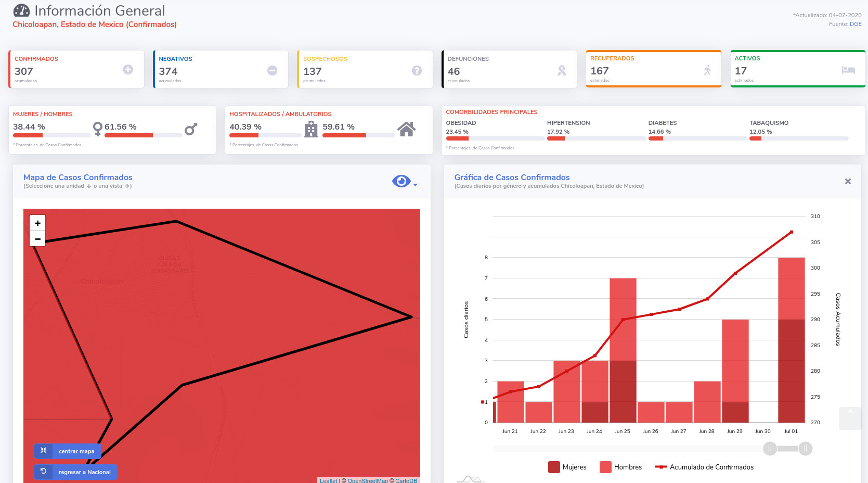
Task: Click the Diabetes 14.66 % value
Action: click(659, 132)
